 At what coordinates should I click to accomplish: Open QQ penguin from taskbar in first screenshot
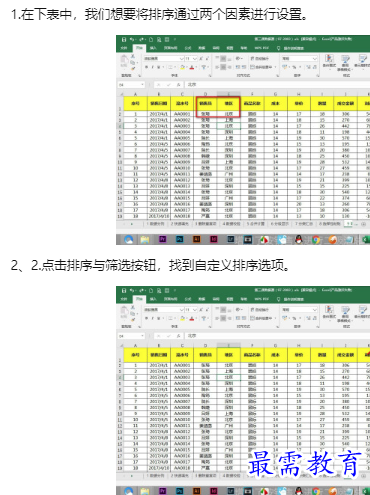(299, 239)
